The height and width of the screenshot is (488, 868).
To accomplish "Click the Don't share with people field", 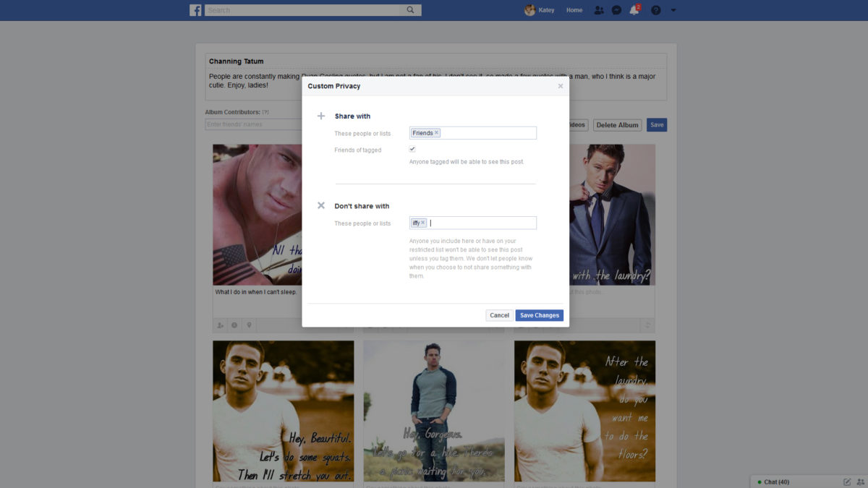I will pos(473,223).
